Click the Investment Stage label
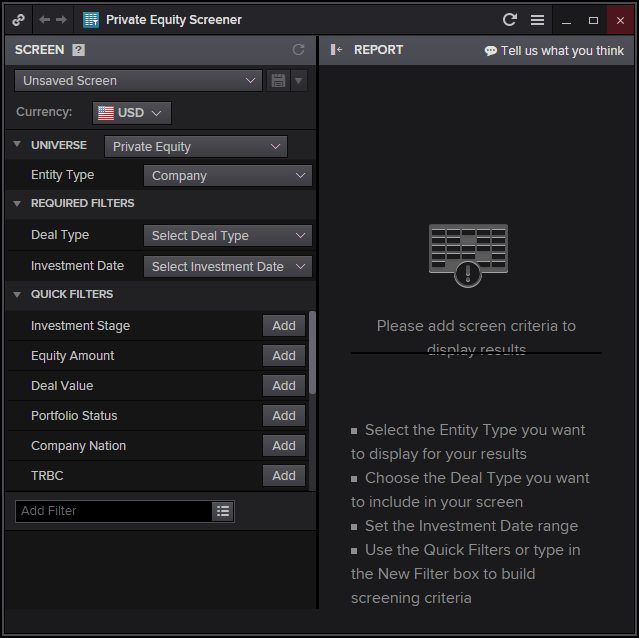 pos(80,326)
